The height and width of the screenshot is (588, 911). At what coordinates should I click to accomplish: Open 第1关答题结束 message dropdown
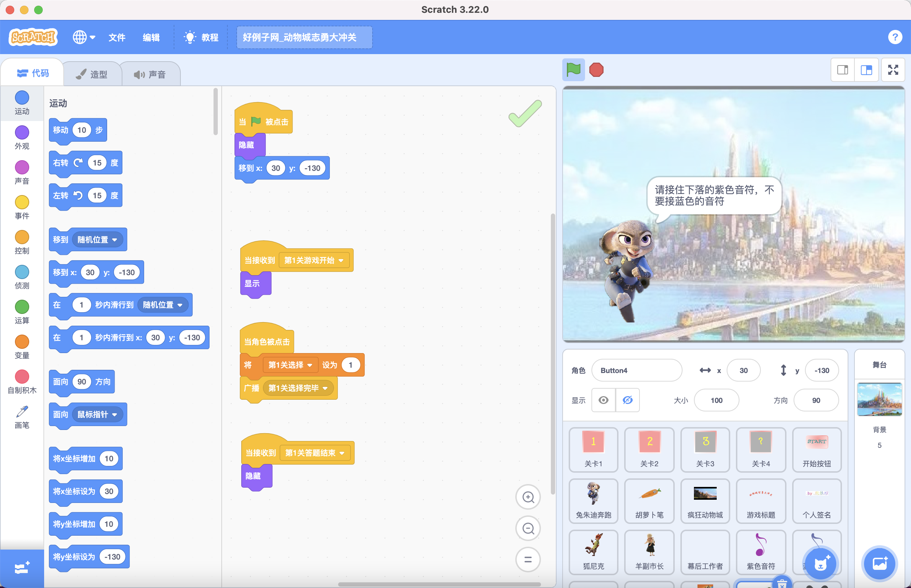315,453
